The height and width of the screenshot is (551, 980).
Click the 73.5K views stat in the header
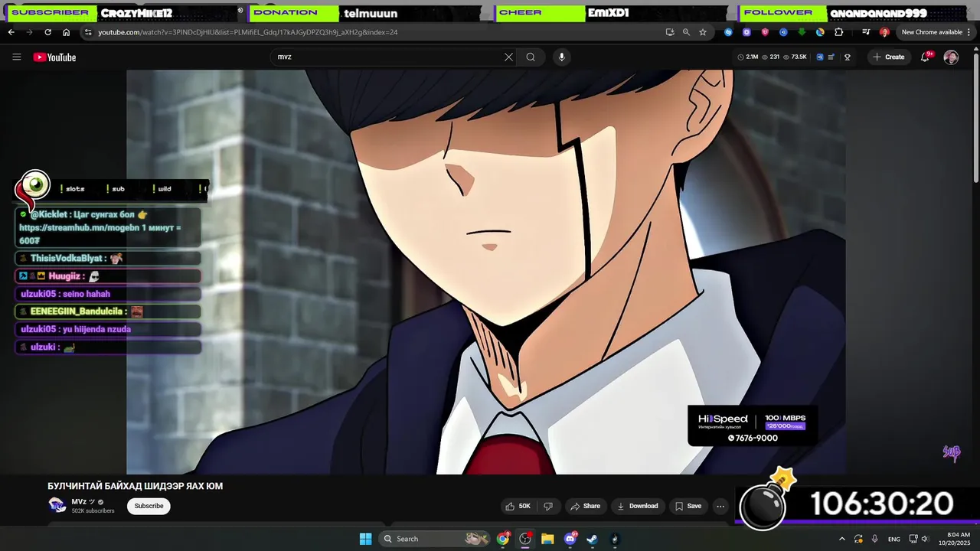pos(794,57)
